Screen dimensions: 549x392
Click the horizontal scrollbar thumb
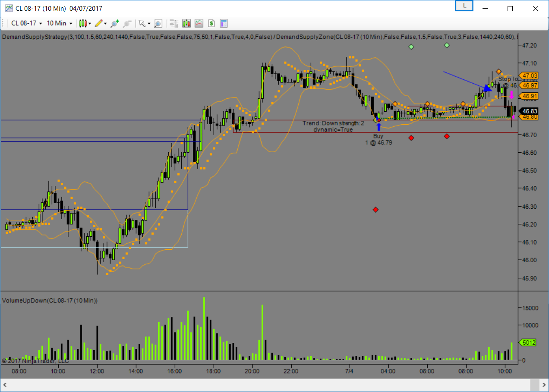click(x=535, y=385)
